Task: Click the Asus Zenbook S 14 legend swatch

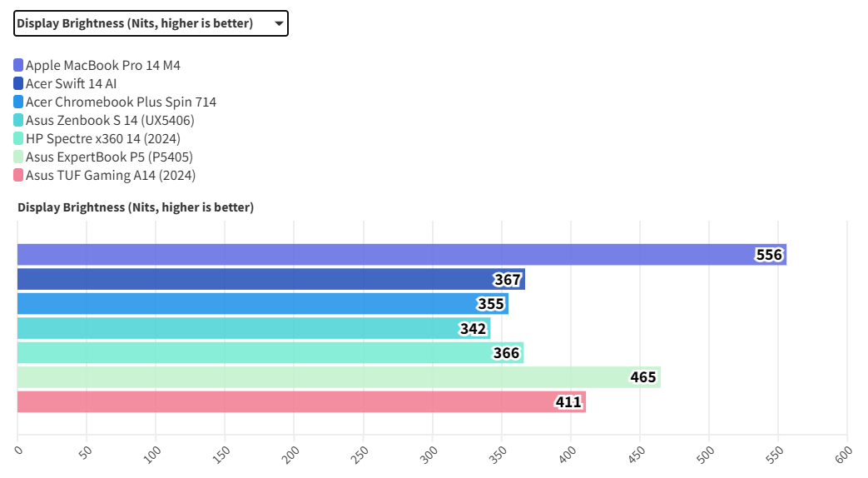Action: tap(18, 120)
